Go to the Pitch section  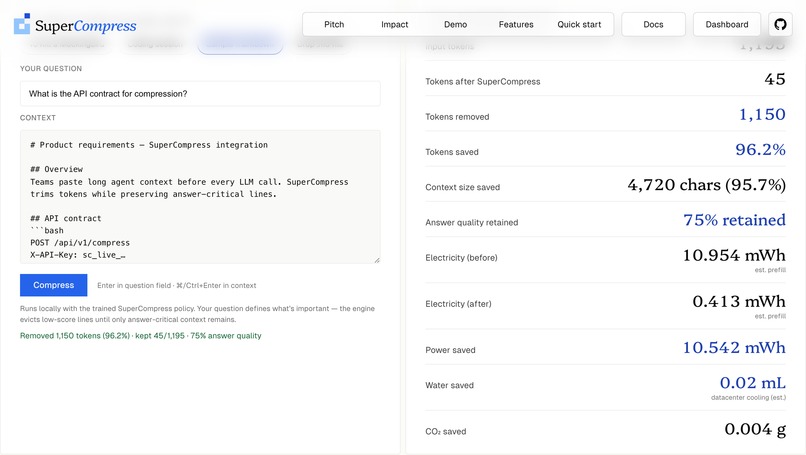tap(334, 24)
